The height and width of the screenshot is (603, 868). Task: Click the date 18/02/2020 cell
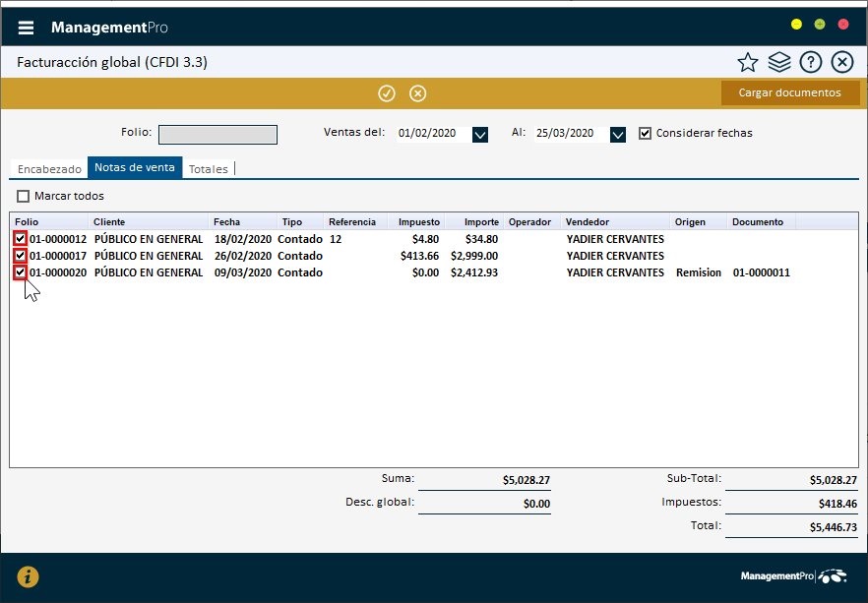point(243,240)
